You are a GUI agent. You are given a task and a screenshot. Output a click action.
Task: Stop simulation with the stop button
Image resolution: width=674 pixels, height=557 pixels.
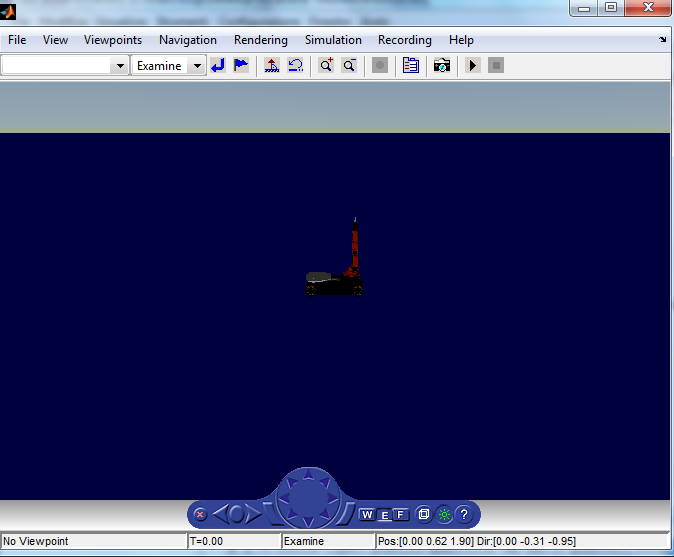[x=496, y=66]
